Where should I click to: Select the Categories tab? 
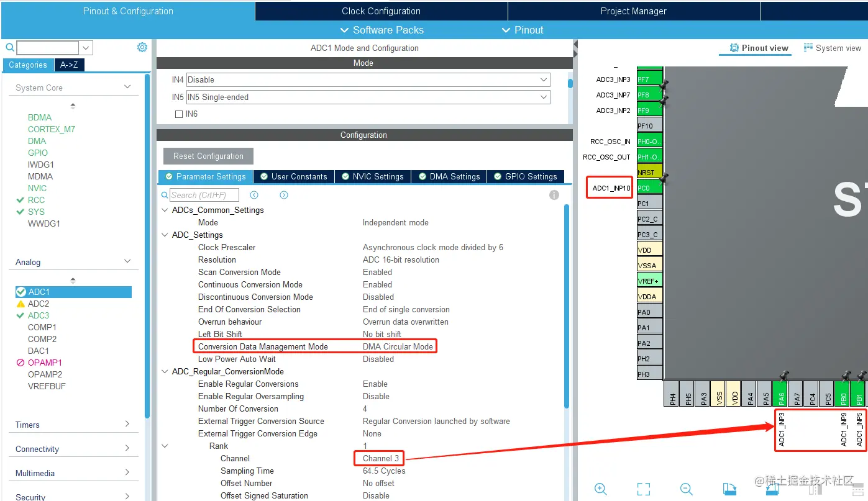(28, 65)
